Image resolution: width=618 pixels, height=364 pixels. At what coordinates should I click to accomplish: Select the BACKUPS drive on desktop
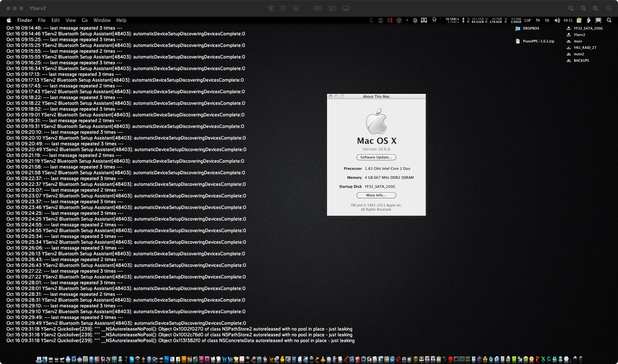pos(581,60)
